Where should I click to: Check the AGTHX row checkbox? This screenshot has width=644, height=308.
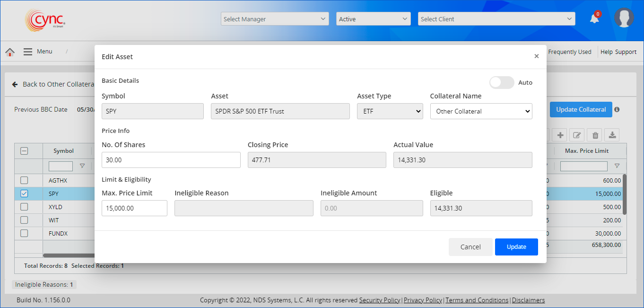point(24,180)
